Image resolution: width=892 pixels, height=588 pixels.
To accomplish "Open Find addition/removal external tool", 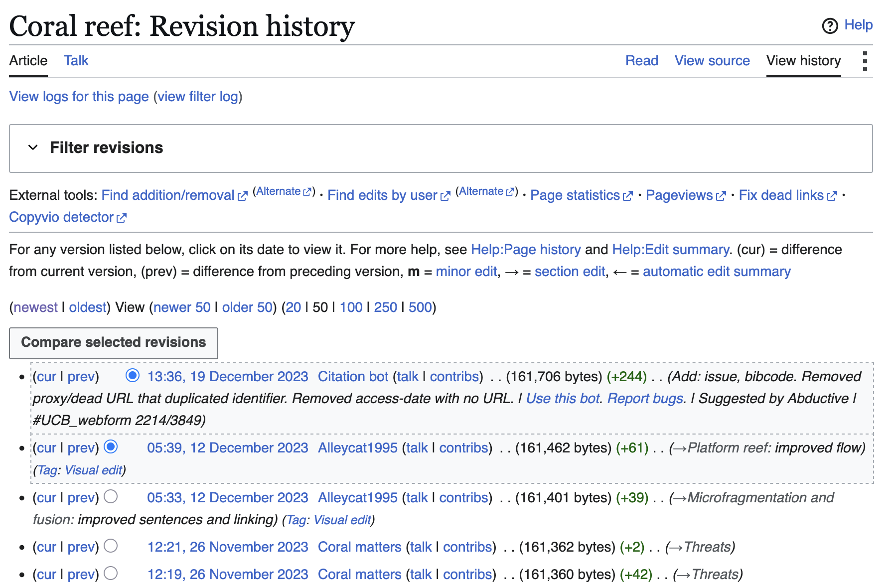I will coord(174,195).
